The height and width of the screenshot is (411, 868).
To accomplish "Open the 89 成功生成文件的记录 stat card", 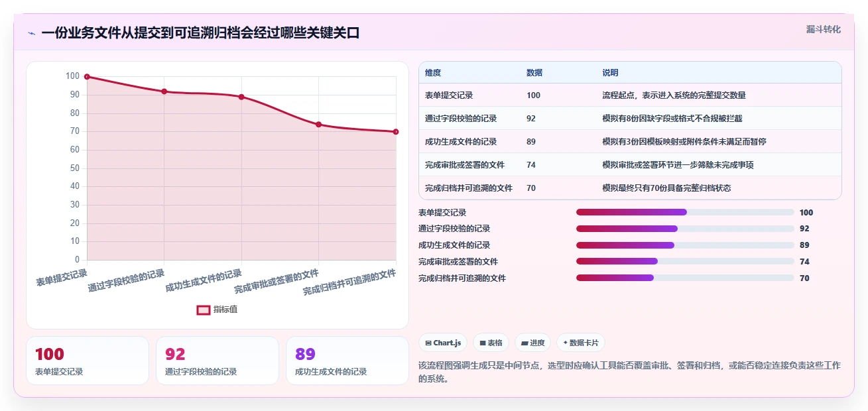I will [347, 361].
